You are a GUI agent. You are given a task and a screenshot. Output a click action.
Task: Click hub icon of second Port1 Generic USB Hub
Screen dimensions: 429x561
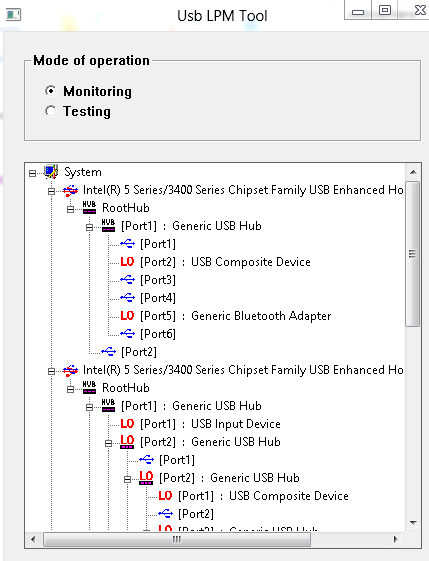point(108,405)
